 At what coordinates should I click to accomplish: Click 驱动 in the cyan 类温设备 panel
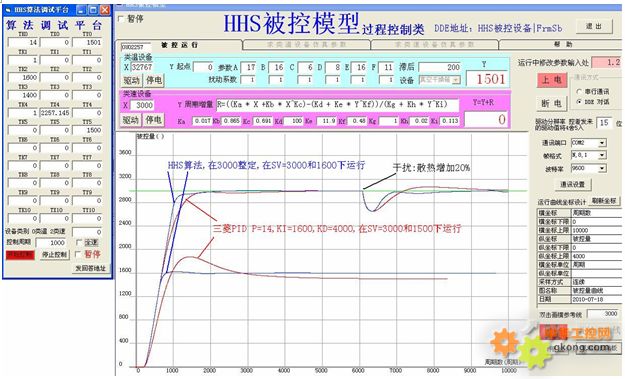[131, 80]
